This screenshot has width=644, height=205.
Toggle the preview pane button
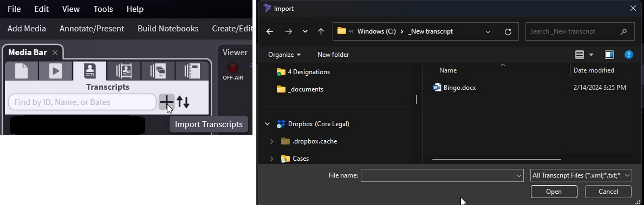click(609, 55)
